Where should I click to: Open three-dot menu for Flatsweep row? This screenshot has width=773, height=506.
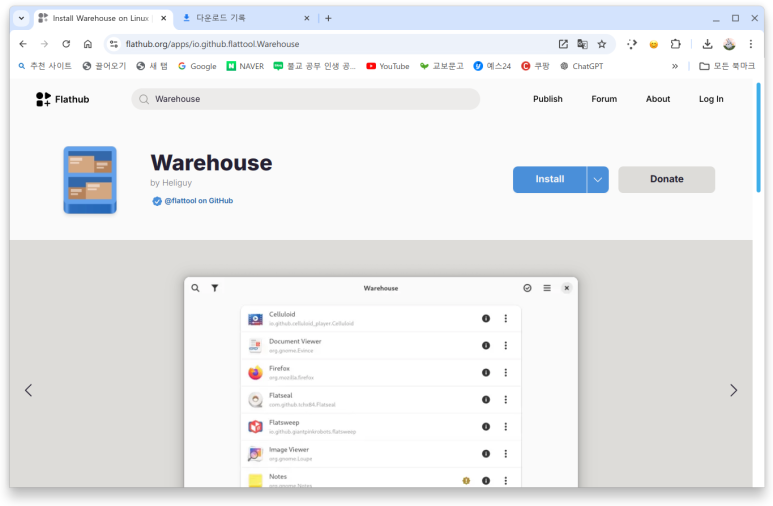[x=505, y=427]
